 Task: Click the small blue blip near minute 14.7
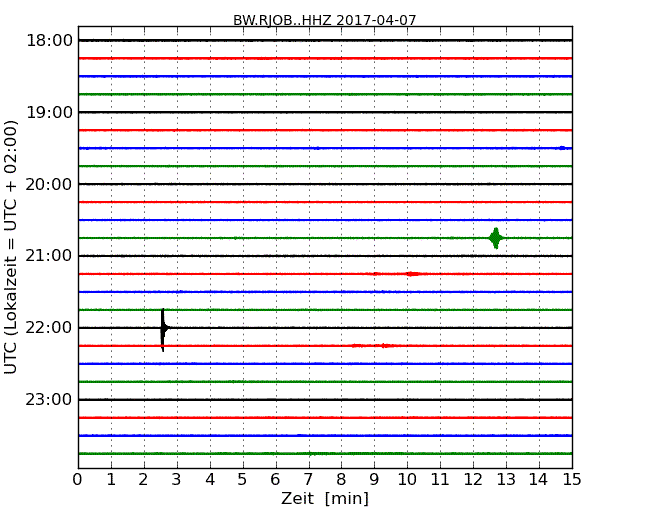pyautogui.click(x=562, y=148)
